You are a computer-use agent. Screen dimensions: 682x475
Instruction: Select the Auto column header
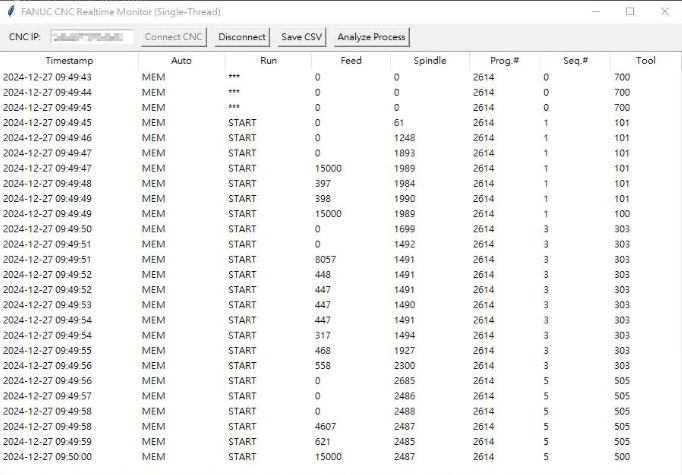tap(181, 61)
